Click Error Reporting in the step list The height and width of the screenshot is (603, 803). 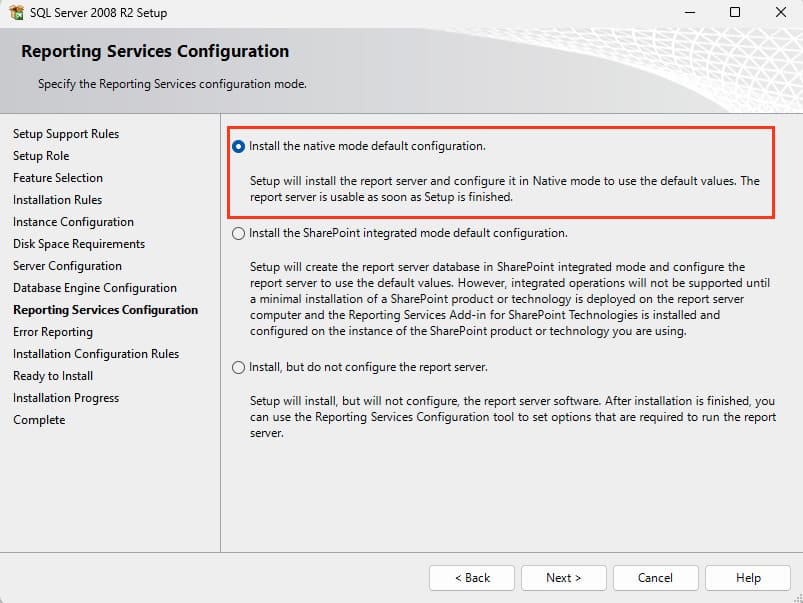53,332
